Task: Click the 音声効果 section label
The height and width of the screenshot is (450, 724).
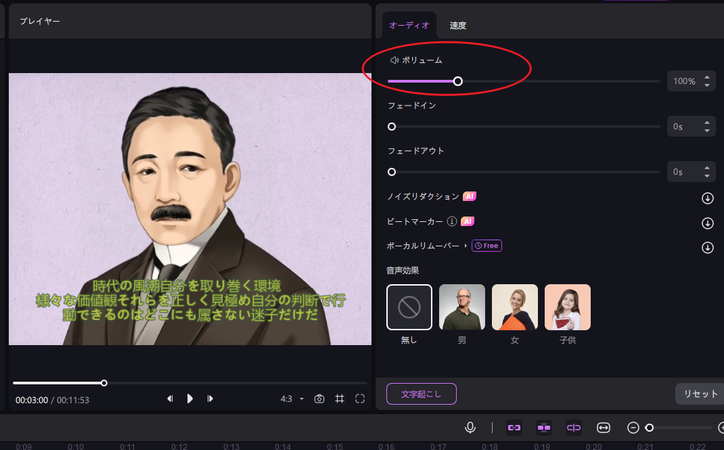Action: [402, 270]
